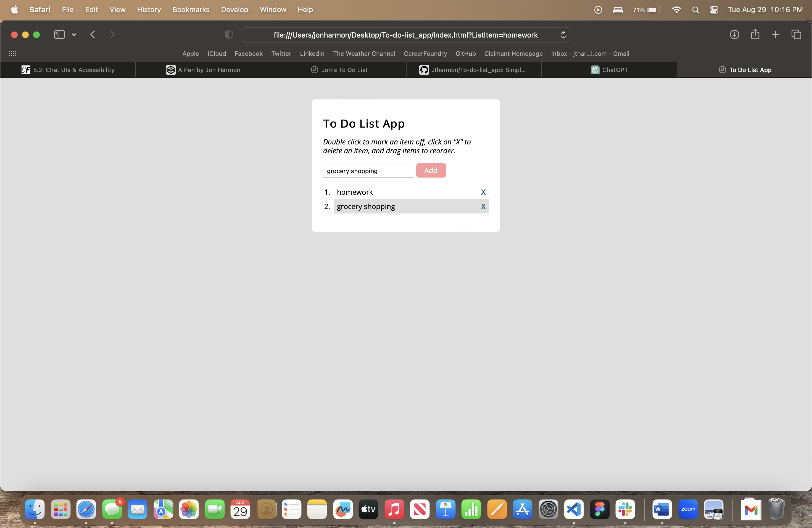The image size is (812, 528).
Task: Open Microsoft Word from the Dock
Action: pos(662,509)
